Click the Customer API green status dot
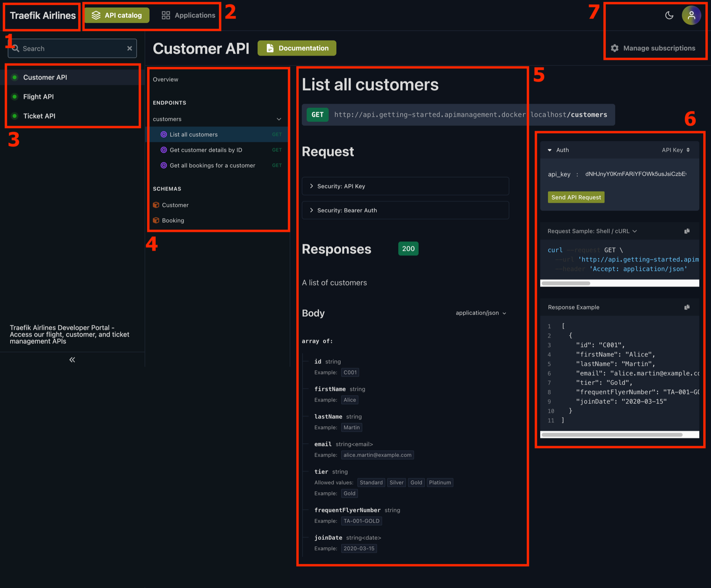This screenshot has width=711, height=588. click(14, 77)
